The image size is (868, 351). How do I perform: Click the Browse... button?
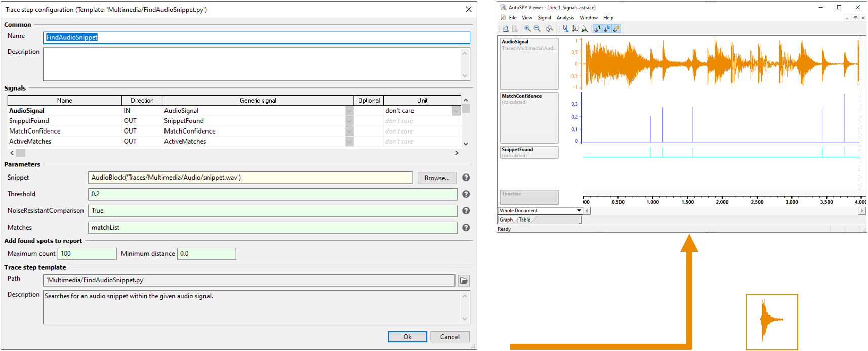[x=437, y=178]
